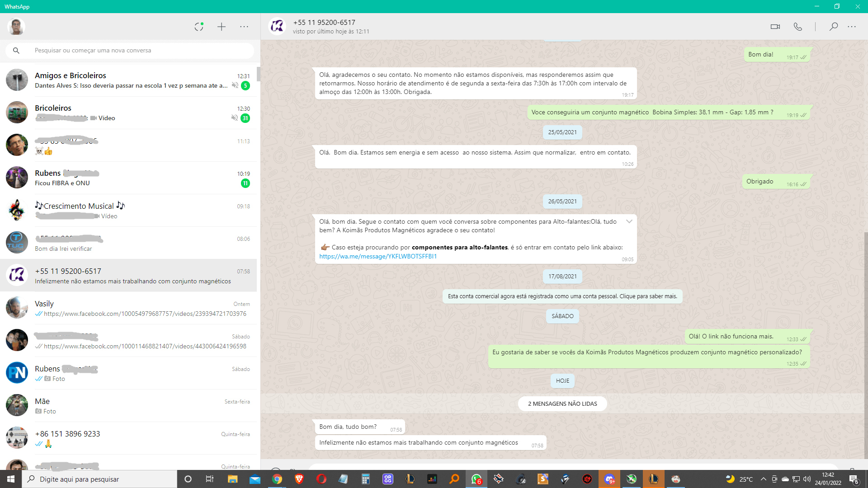Click the Amigos e Bricoleiros group avatar

[17, 80]
